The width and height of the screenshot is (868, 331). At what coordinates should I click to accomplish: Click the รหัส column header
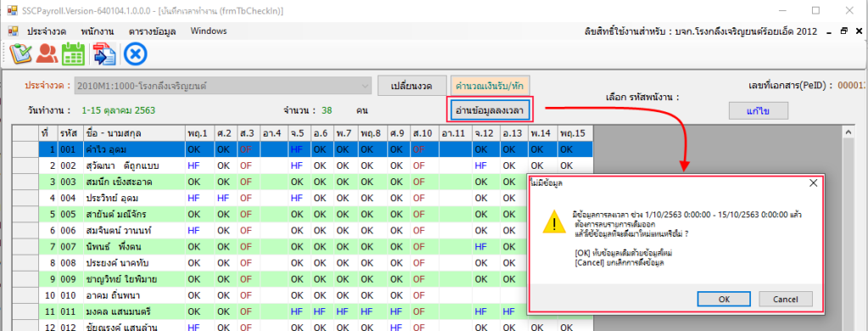click(70, 133)
